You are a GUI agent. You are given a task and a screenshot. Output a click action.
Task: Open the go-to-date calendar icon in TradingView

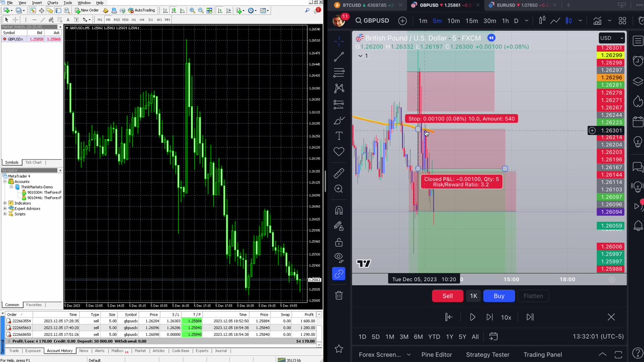point(493,337)
